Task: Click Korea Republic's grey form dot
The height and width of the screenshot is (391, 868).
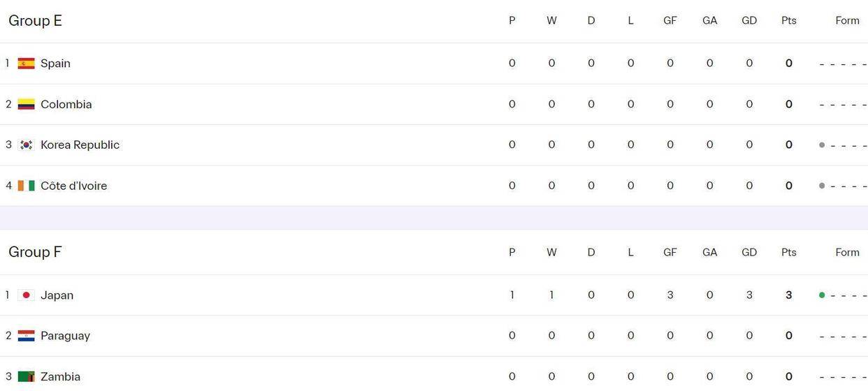Action: point(822,145)
